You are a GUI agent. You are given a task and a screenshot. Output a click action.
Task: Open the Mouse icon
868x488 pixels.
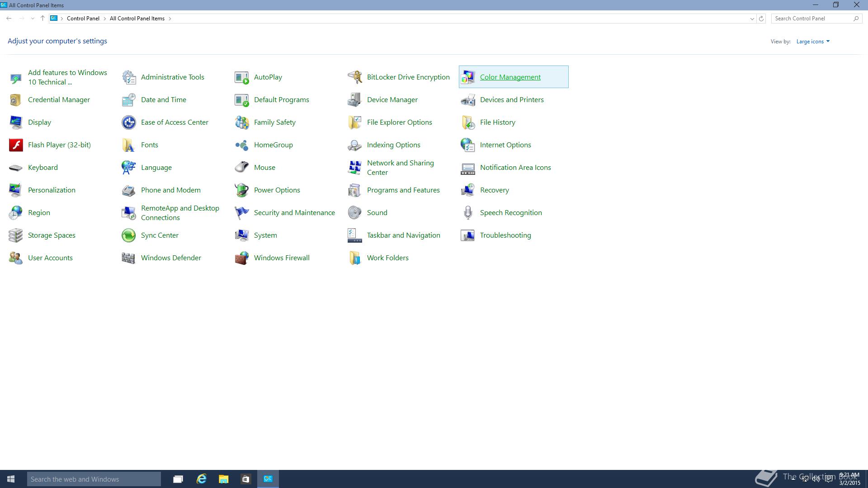[x=242, y=168]
